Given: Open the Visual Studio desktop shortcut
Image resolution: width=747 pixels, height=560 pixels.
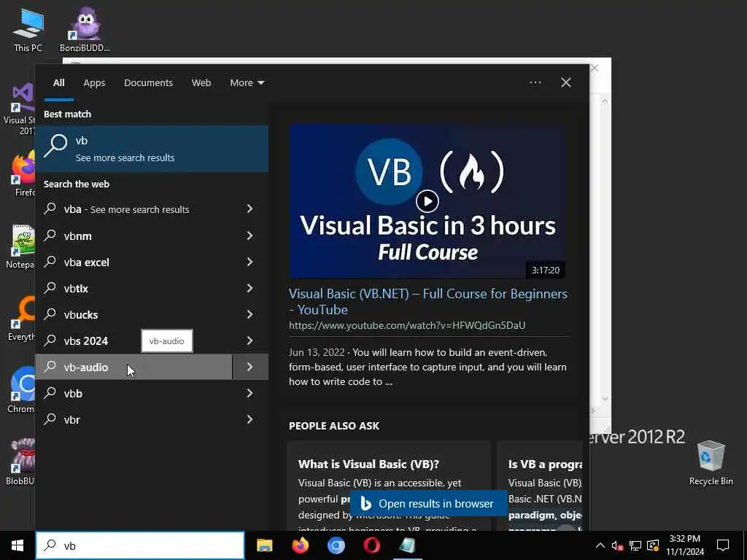Looking at the screenshot, I should pyautogui.click(x=18, y=109).
